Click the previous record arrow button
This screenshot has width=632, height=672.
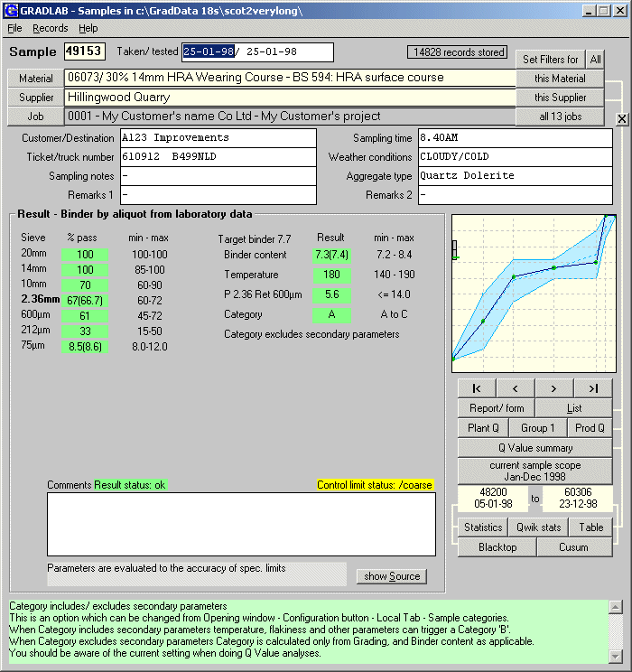click(x=516, y=387)
